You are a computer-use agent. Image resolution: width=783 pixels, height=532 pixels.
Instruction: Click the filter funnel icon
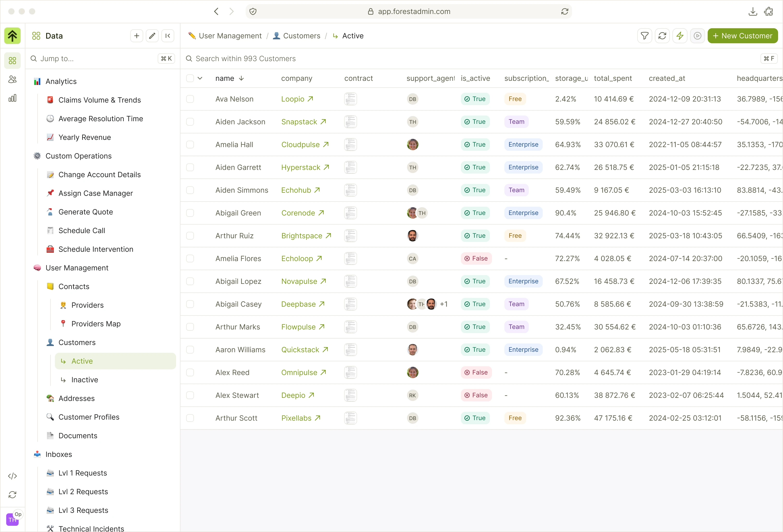tap(644, 36)
